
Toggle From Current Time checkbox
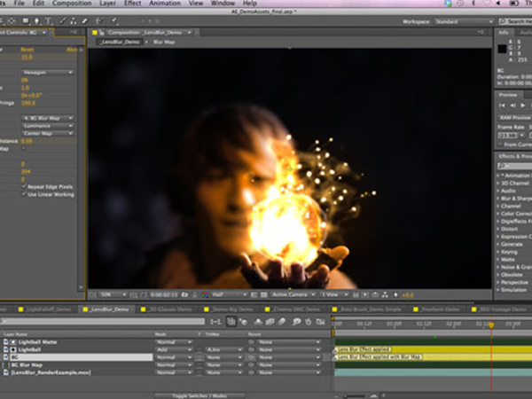point(500,145)
